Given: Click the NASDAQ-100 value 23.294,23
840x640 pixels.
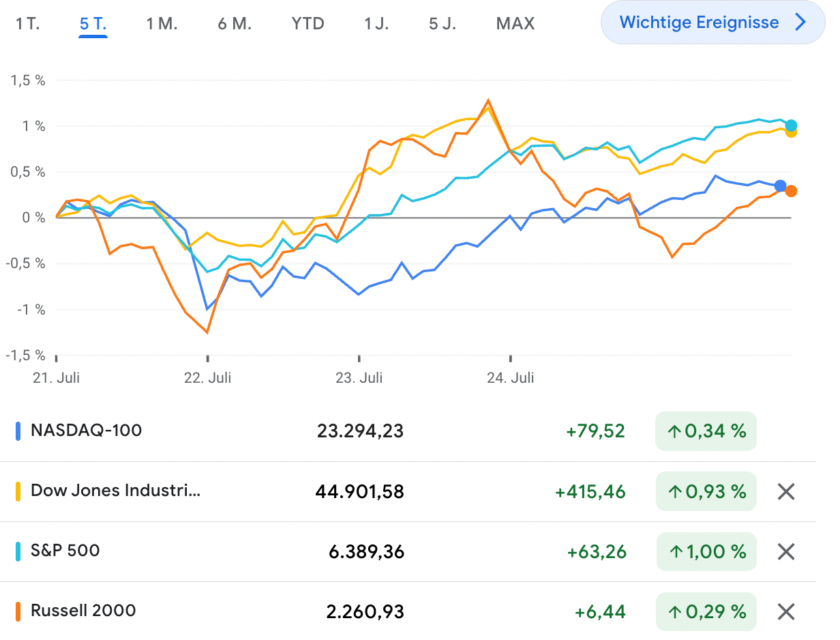Looking at the screenshot, I should (x=360, y=431).
